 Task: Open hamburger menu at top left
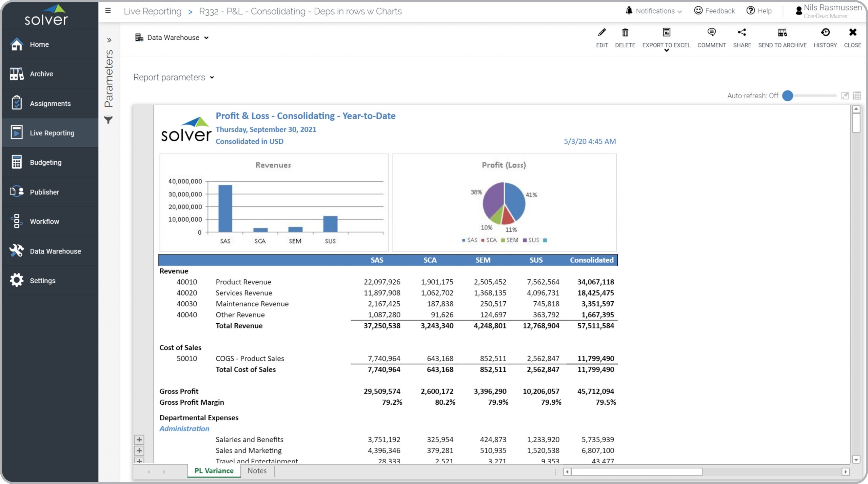tap(108, 11)
